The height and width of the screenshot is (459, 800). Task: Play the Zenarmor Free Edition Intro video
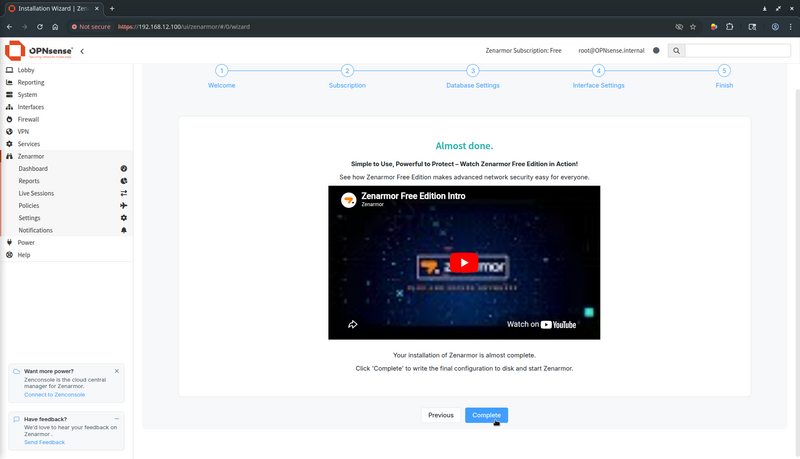coord(464,263)
